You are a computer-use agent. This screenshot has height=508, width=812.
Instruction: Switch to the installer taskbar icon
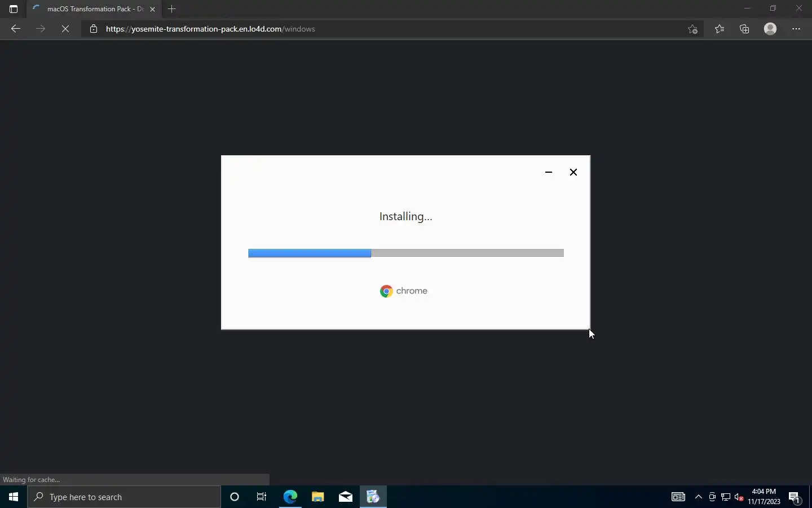tap(373, 497)
